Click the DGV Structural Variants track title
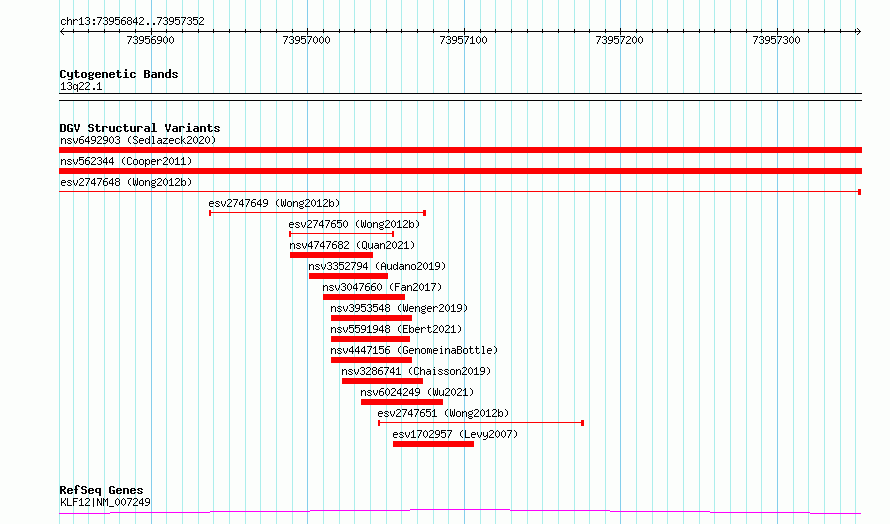Screen dimensions: 890x524 click(x=140, y=128)
